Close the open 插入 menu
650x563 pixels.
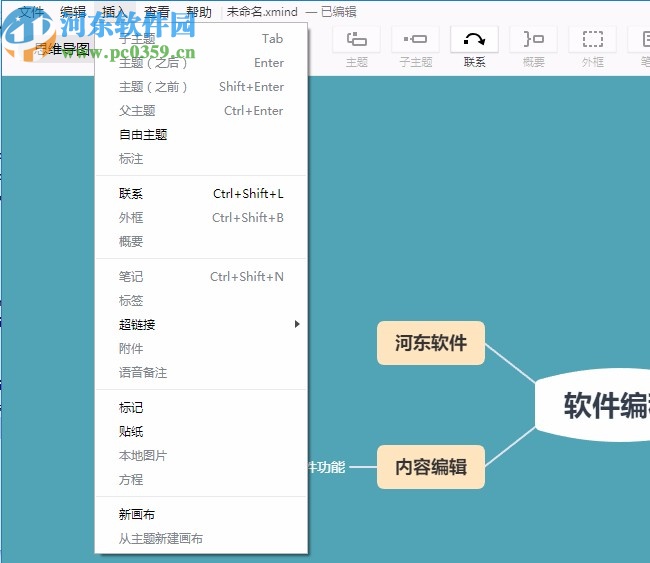(x=115, y=12)
